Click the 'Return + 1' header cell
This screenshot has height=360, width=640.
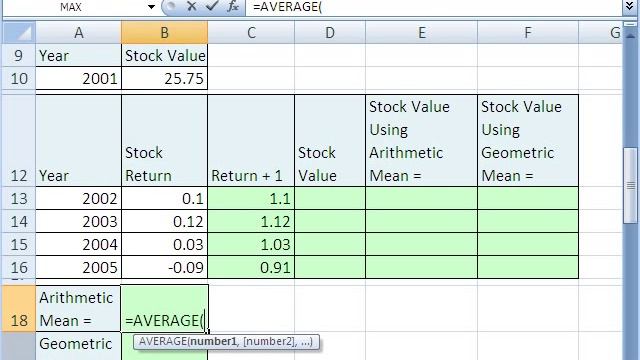[251, 141]
